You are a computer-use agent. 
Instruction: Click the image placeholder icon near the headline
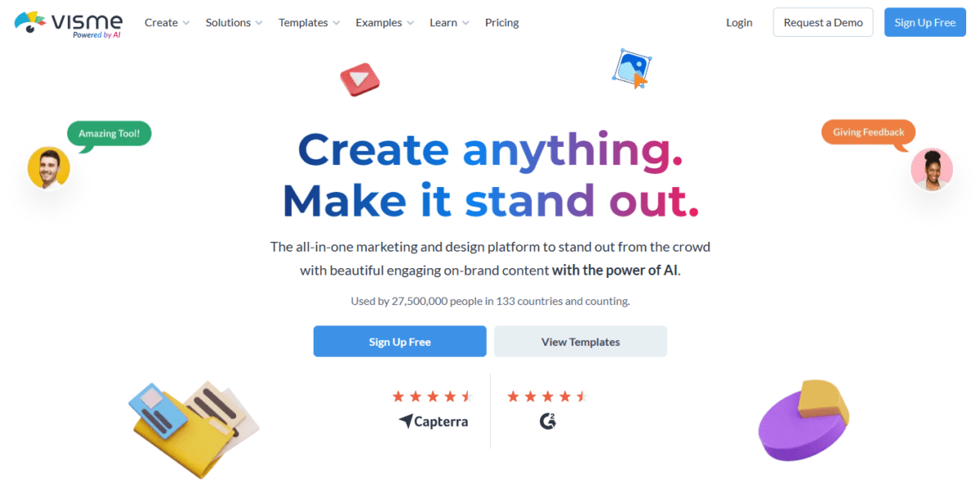point(629,69)
